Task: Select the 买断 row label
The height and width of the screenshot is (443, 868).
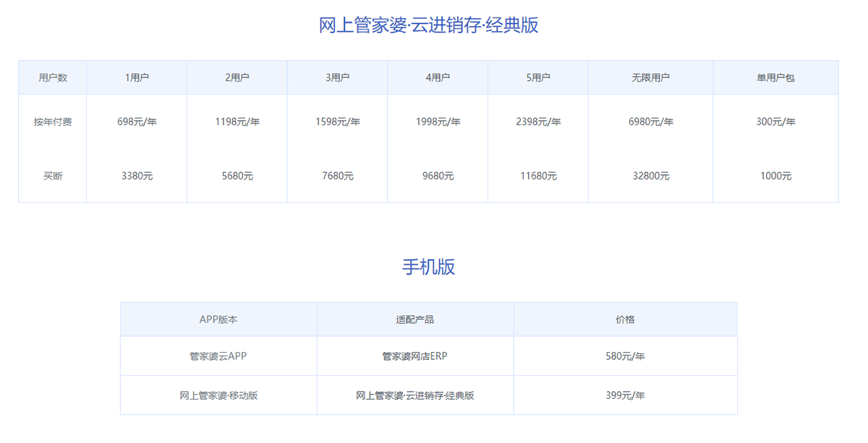Action: (x=53, y=176)
